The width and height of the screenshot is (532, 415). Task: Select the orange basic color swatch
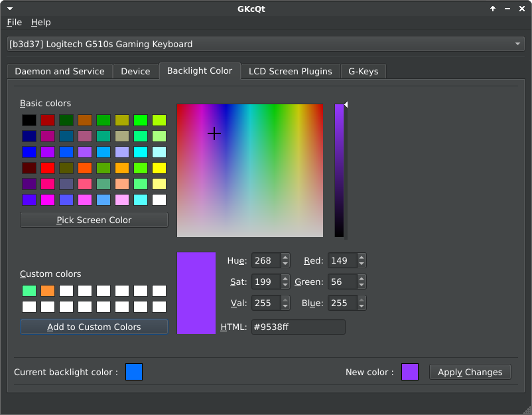coord(122,168)
